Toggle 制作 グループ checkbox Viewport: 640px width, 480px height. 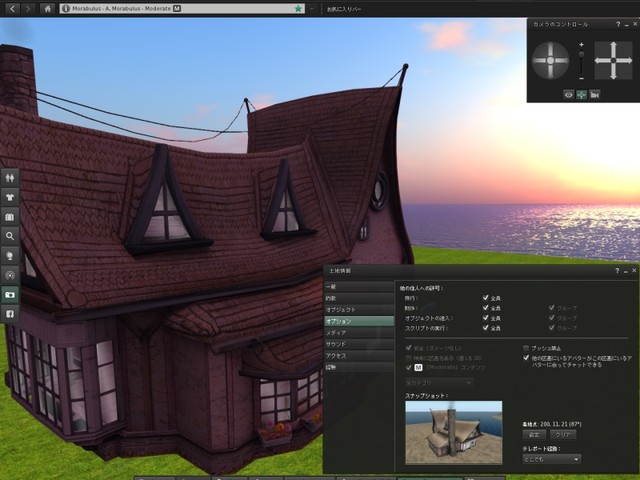click(x=552, y=308)
